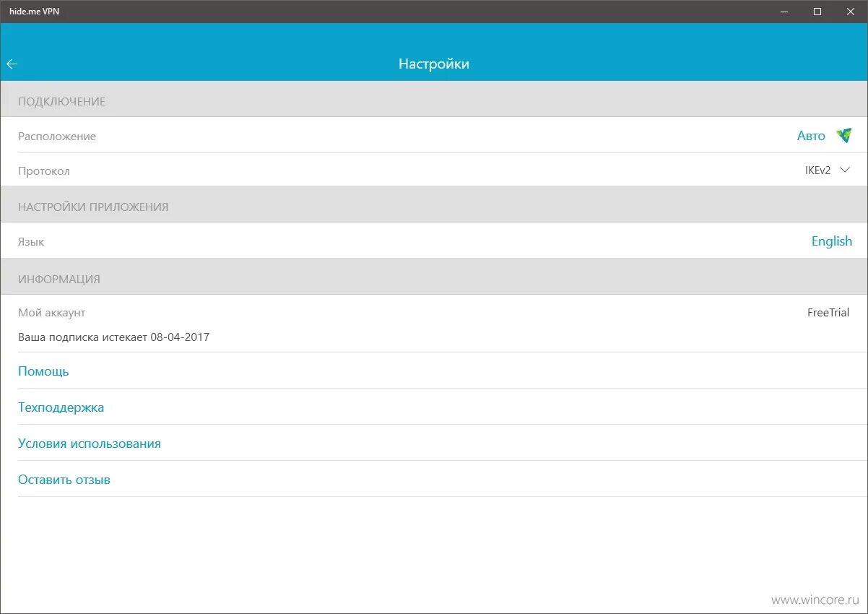The image size is (868, 614).
Task: Open Условия использования link
Action: (90, 444)
